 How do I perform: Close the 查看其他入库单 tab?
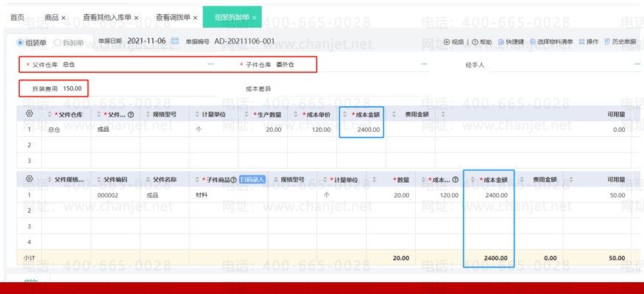click(x=136, y=18)
